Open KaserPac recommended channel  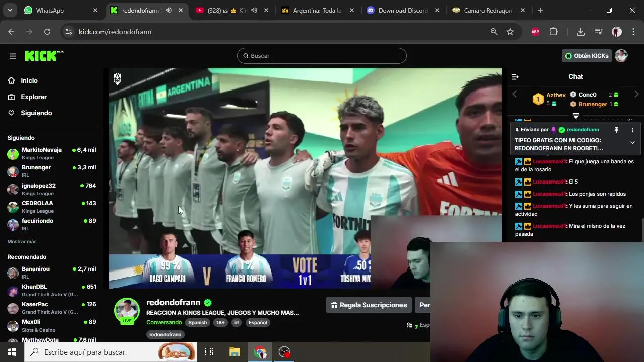(x=51, y=308)
